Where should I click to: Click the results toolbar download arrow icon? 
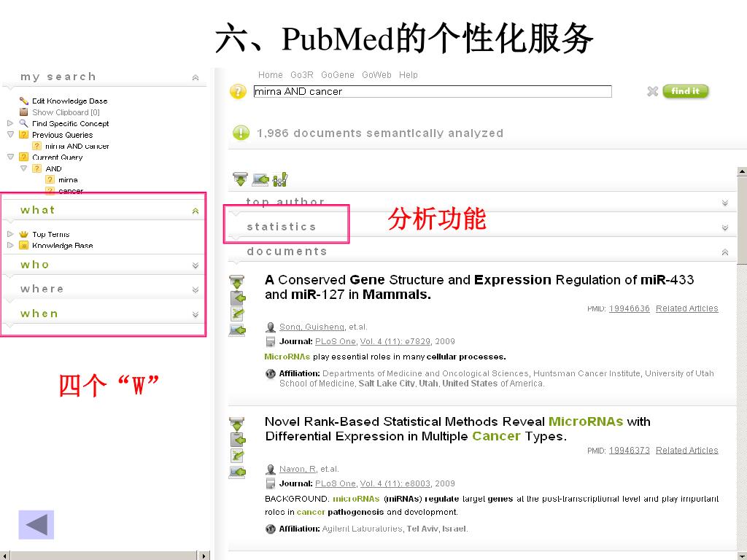point(241,179)
